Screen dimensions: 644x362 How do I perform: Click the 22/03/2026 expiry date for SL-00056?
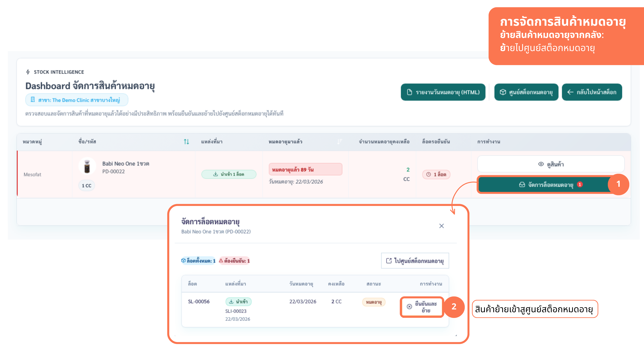(303, 302)
